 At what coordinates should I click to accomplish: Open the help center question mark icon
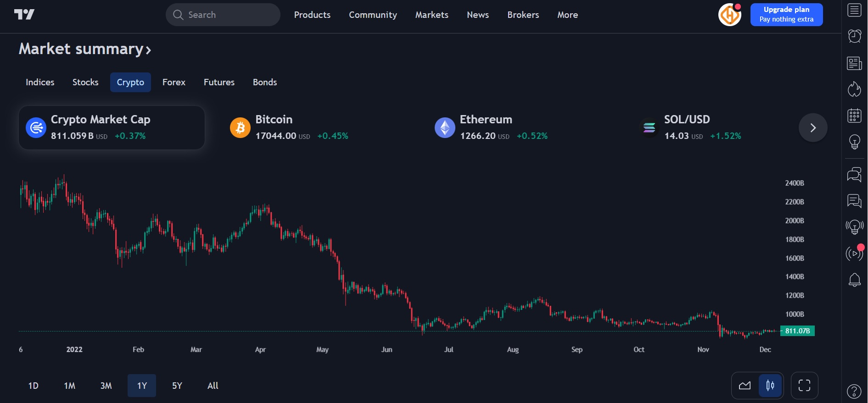tap(854, 391)
